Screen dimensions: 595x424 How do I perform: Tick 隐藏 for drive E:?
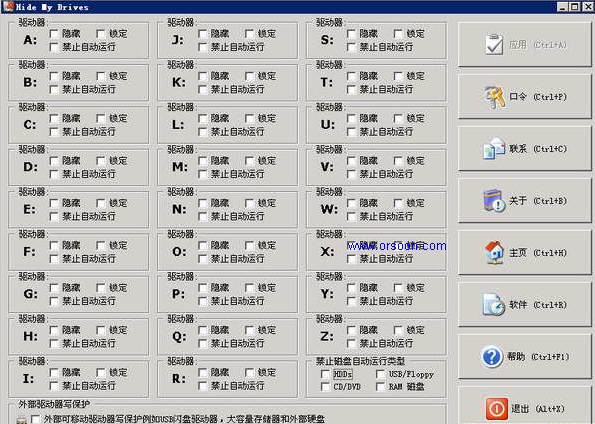coord(54,203)
